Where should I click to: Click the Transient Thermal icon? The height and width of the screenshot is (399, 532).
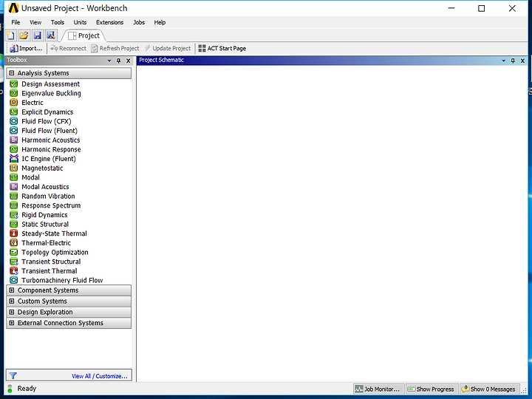(x=13, y=270)
